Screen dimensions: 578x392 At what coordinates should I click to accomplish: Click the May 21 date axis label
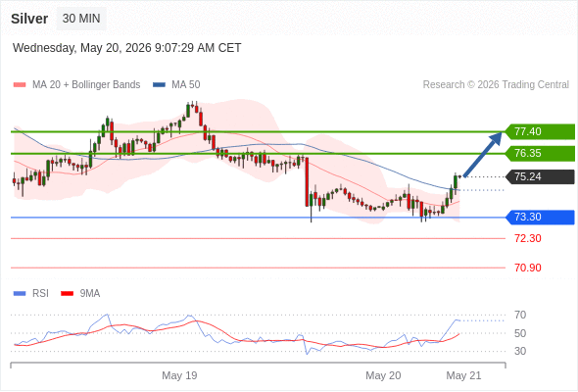click(x=463, y=375)
